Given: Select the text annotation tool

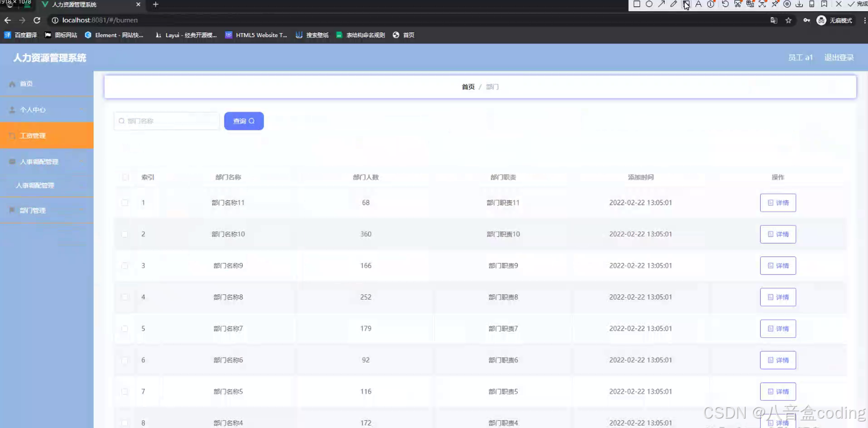Looking at the screenshot, I should [698, 4].
